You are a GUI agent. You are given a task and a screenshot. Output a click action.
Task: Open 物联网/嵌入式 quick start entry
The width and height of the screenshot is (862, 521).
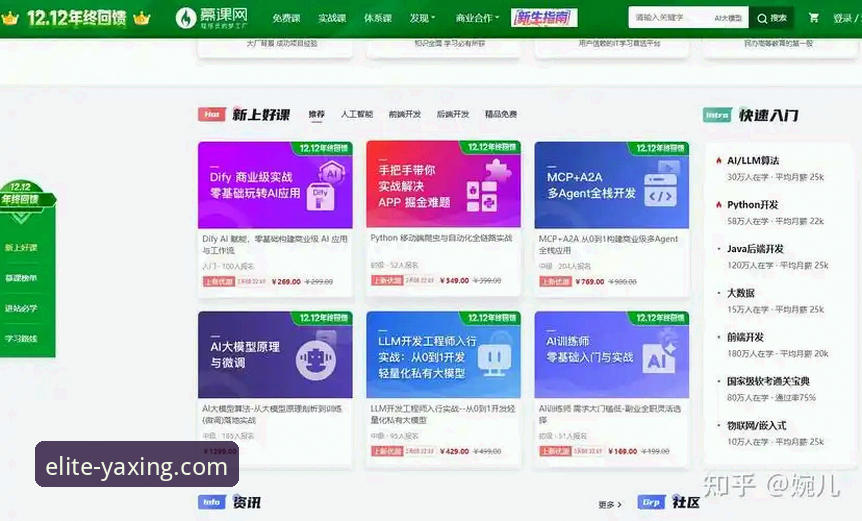point(756,425)
